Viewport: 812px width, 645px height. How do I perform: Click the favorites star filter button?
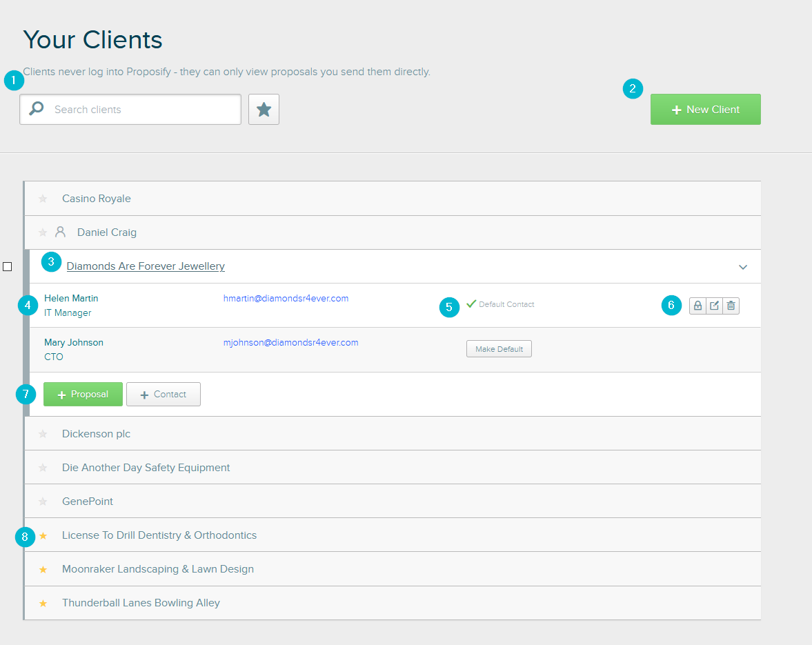(x=264, y=109)
